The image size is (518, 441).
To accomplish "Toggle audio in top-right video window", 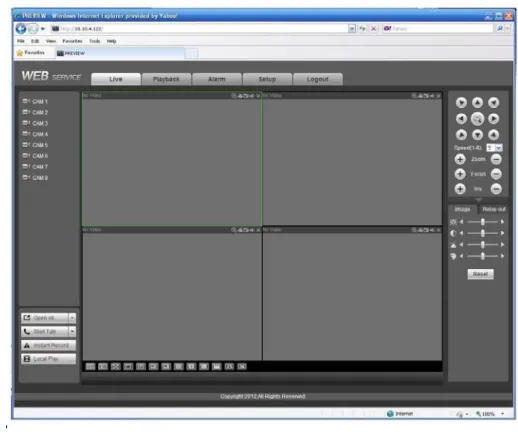I will click(x=432, y=96).
